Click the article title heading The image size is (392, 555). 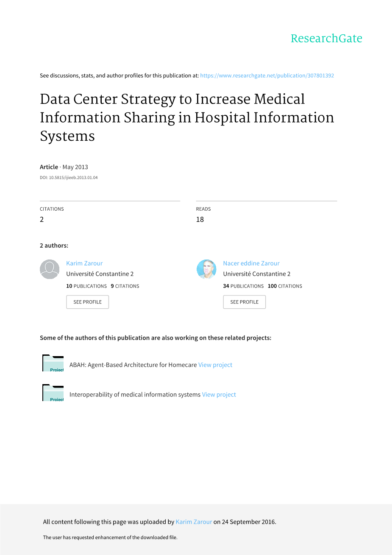tap(186, 117)
